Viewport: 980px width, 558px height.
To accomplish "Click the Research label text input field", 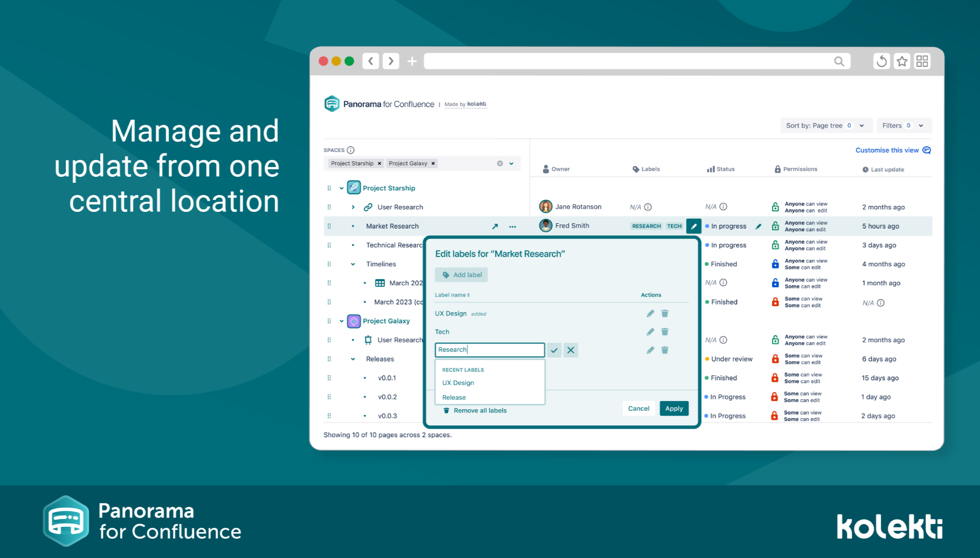I will (490, 350).
